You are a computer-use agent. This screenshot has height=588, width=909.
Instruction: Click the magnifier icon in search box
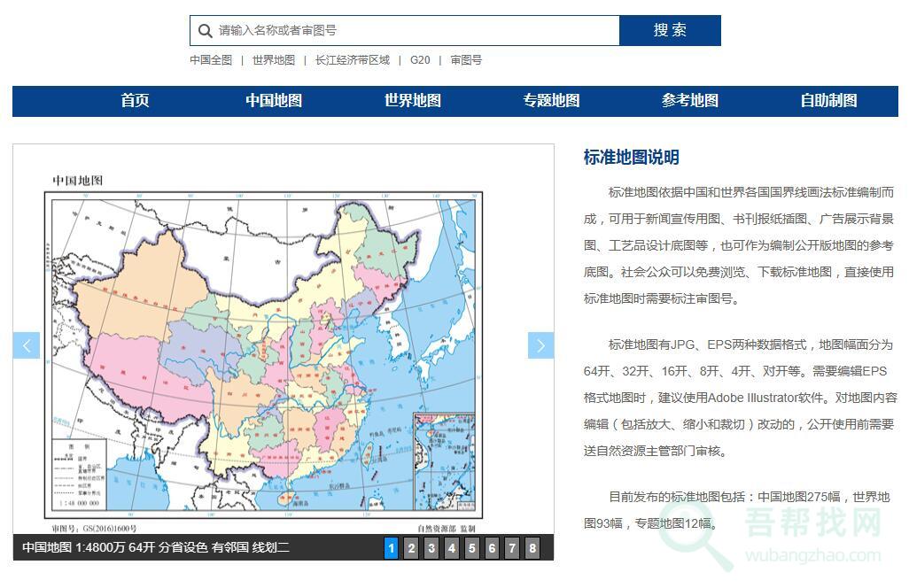click(x=205, y=31)
